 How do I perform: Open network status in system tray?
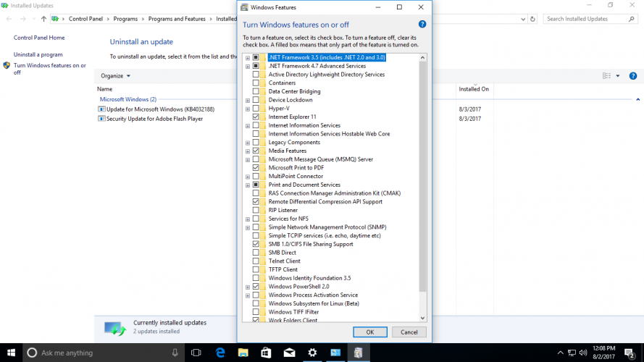572,353
